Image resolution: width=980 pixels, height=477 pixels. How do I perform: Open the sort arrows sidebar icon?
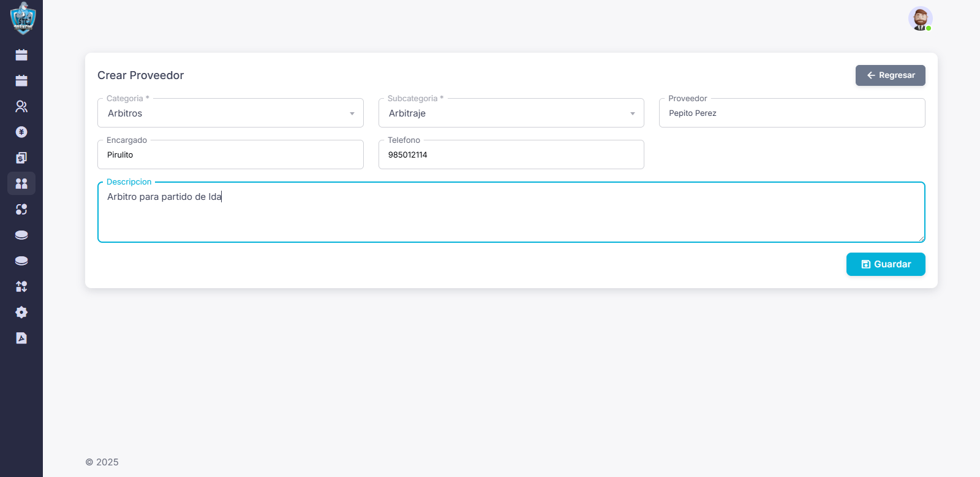(21, 286)
